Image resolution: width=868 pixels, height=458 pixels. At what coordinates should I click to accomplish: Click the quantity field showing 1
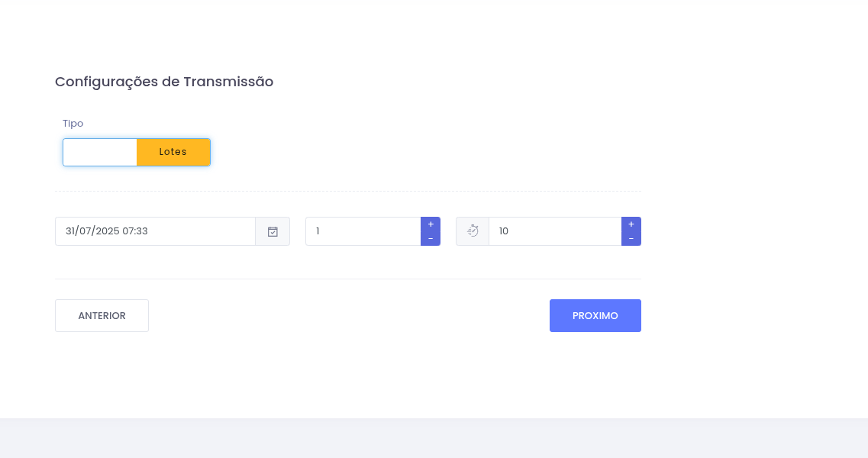pos(363,231)
